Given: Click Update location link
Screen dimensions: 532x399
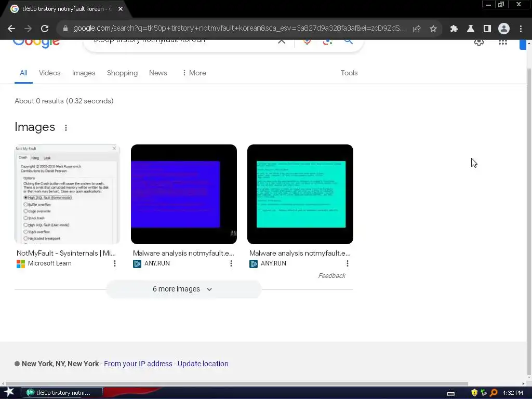Looking at the screenshot, I should pos(203,364).
